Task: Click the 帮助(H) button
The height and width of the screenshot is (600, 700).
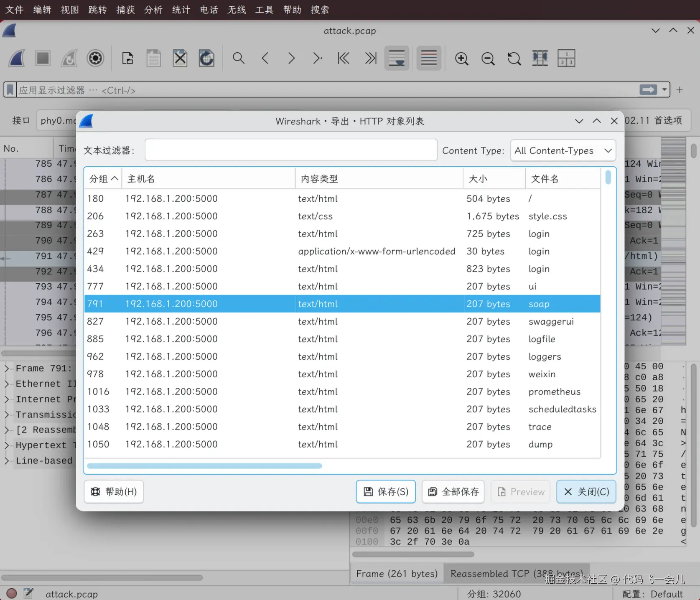Action: [x=114, y=491]
